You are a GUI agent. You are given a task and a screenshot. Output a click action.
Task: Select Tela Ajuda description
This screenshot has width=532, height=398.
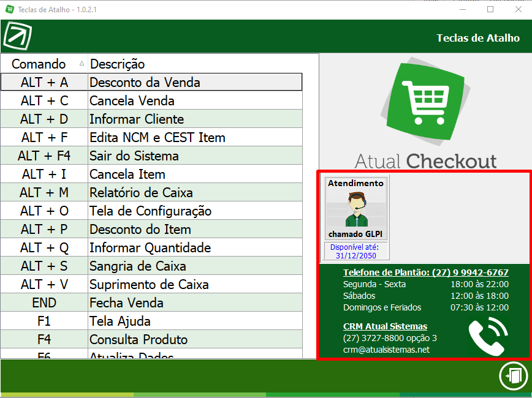tap(195, 321)
